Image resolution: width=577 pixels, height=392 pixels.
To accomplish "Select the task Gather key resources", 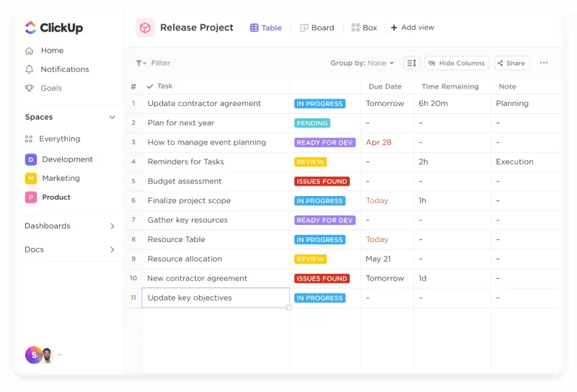I will (x=188, y=220).
